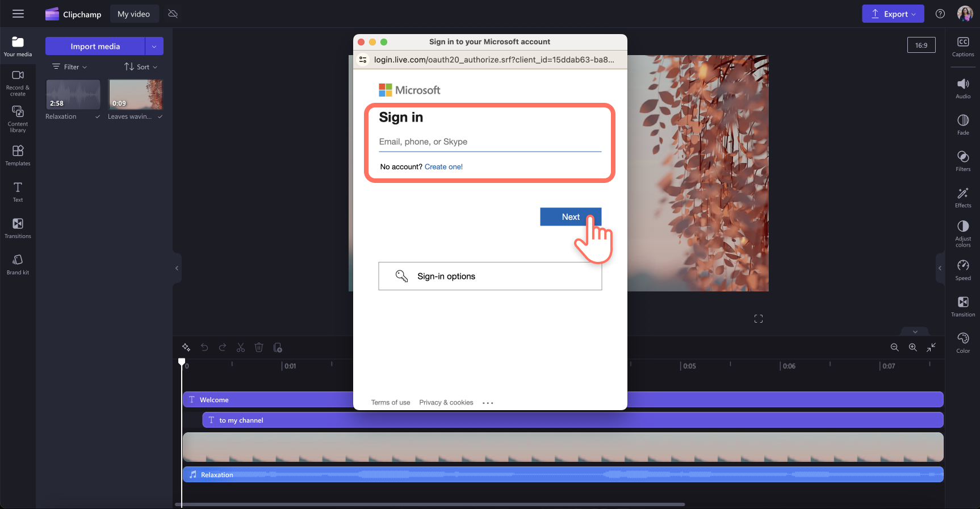The image size is (980, 509).
Task: Collapse the timeline with chevron
Action: (x=915, y=331)
